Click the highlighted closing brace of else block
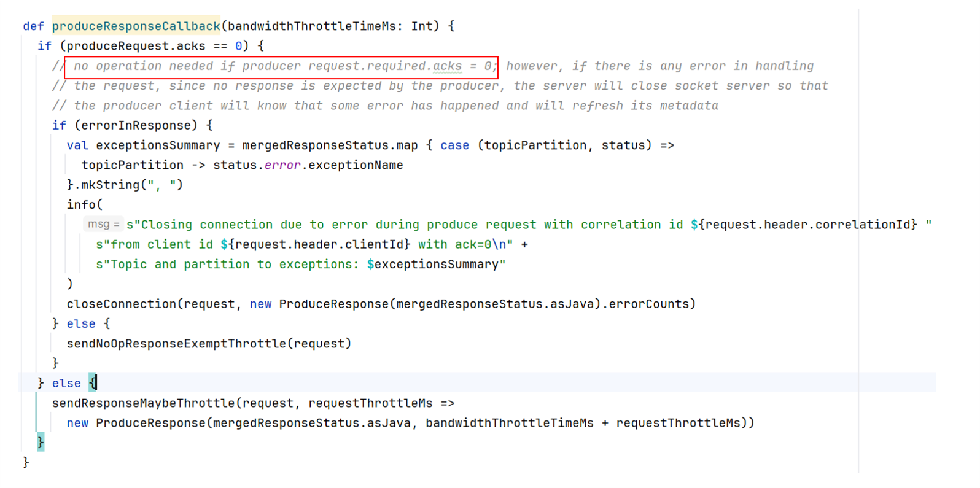980x488 pixels. [x=41, y=442]
